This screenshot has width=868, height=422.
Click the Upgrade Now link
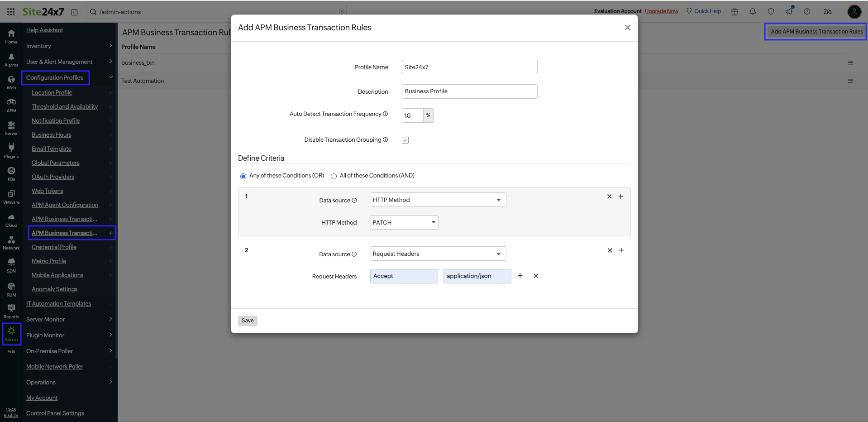coord(661,11)
